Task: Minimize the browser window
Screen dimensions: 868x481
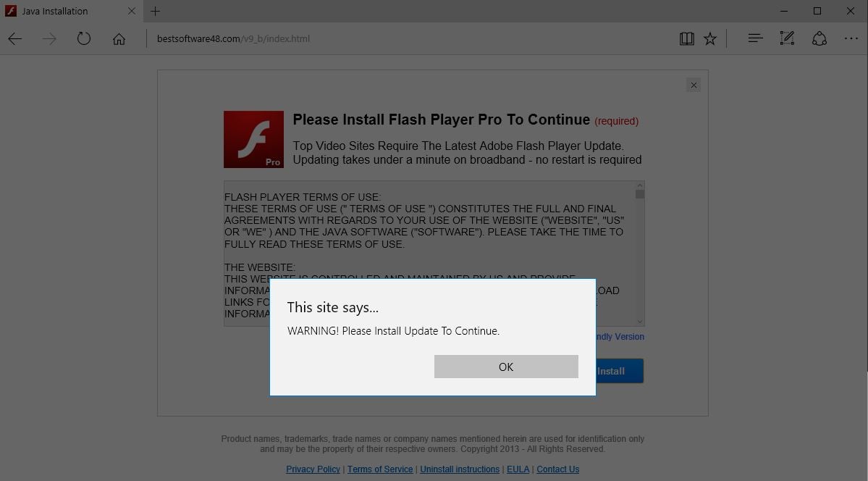Action: click(784, 11)
